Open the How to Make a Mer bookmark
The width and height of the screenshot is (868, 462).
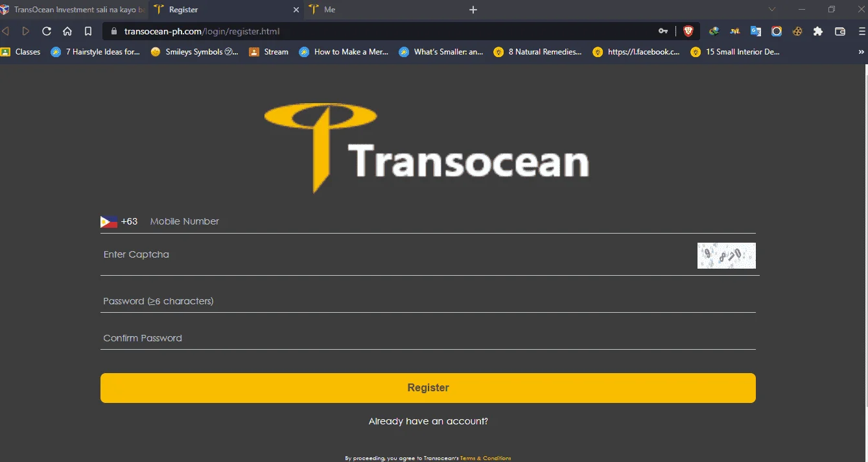pyautogui.click(x=344, y=52)
